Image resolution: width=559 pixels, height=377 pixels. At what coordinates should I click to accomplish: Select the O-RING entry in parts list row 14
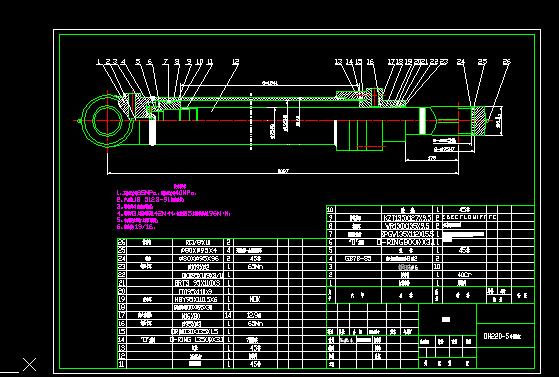[196, 340]
